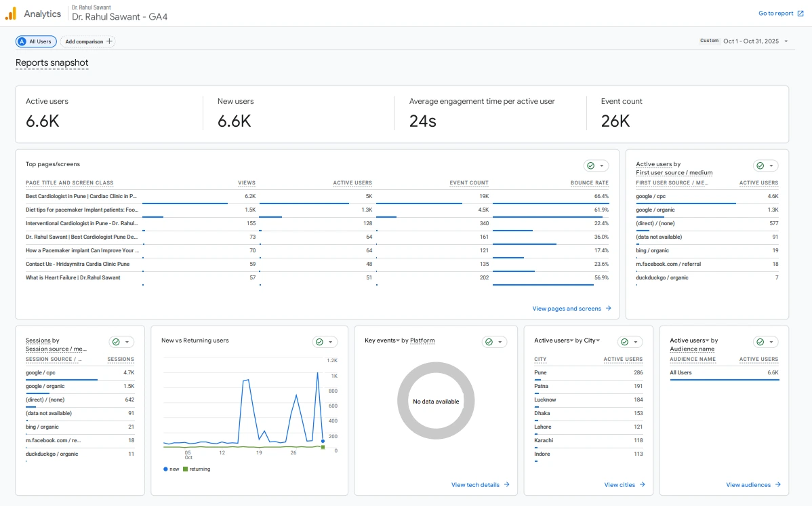
Task: Click the status checkmark on Active users by City card
Action: tap(625, 342)
